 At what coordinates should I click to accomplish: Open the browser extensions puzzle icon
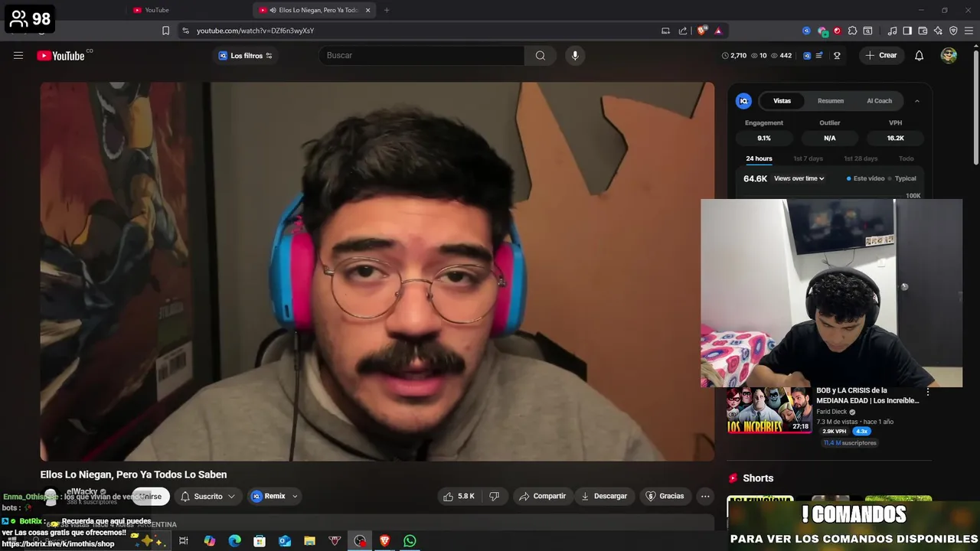[852, 31]
